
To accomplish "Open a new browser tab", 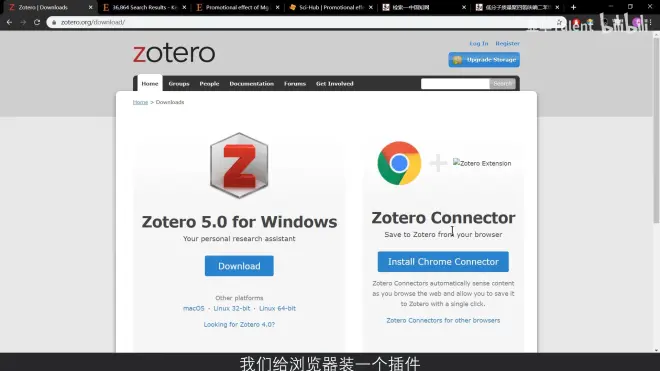I will tap(573, 7).
